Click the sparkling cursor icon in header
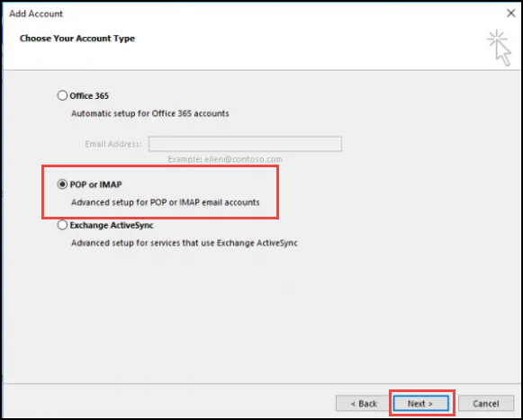 click(x=499, y=48)
